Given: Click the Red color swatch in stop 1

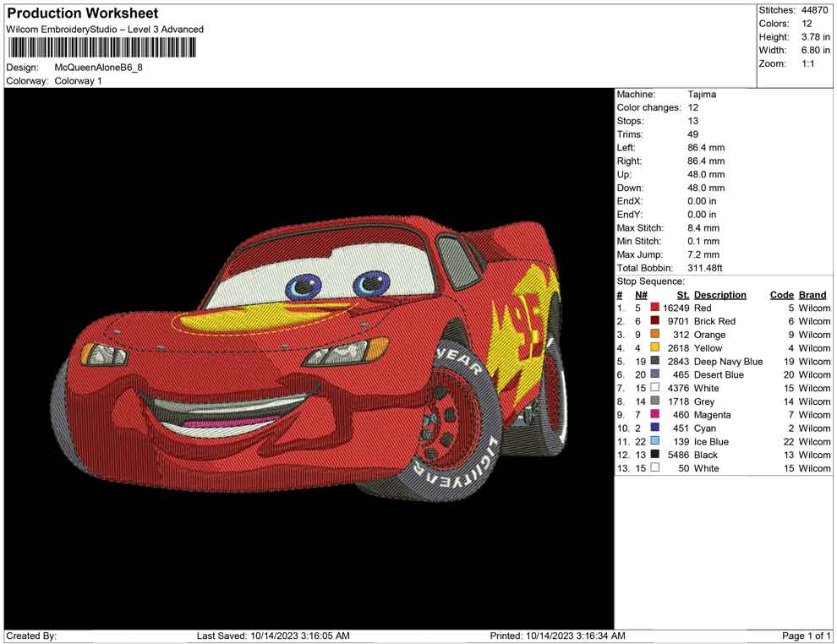Looking at the screenshot, I should pyautogui.click(x=655, y=308).
